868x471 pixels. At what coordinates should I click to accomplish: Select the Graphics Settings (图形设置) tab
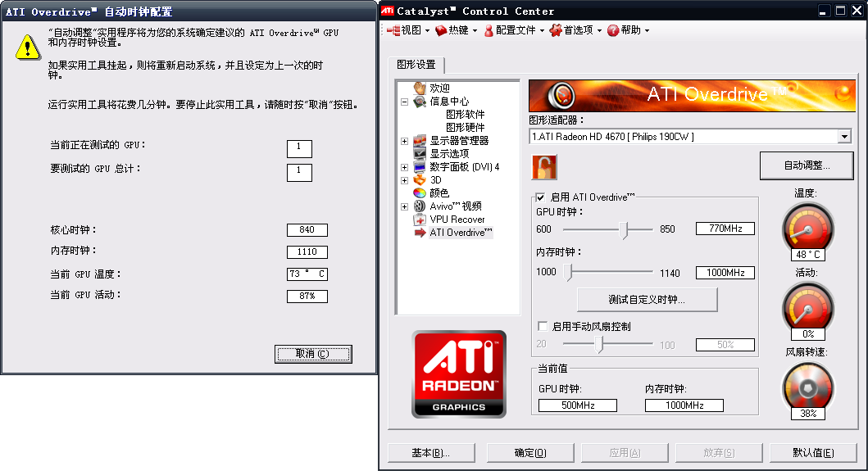(416, 65)
